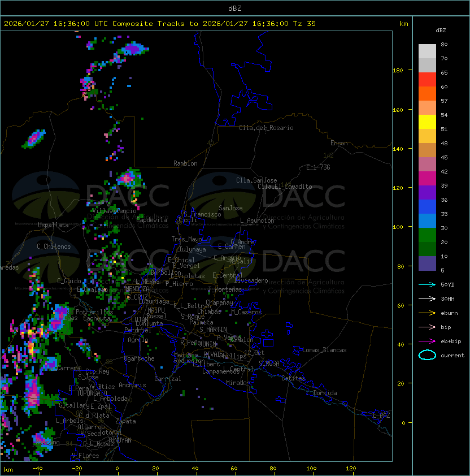
Task: Click the oval radar echo cell at left
Action: 34,139
